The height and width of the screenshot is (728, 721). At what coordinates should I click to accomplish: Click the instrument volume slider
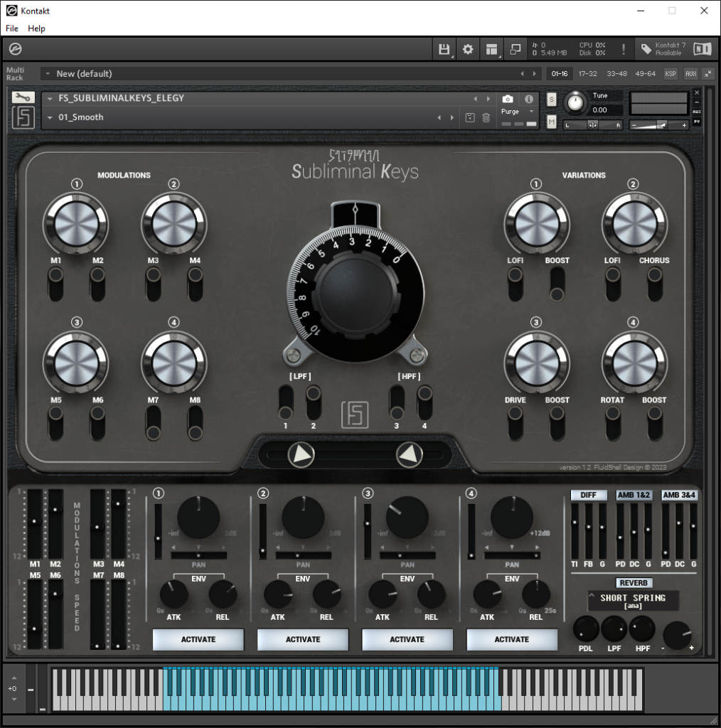658,125
